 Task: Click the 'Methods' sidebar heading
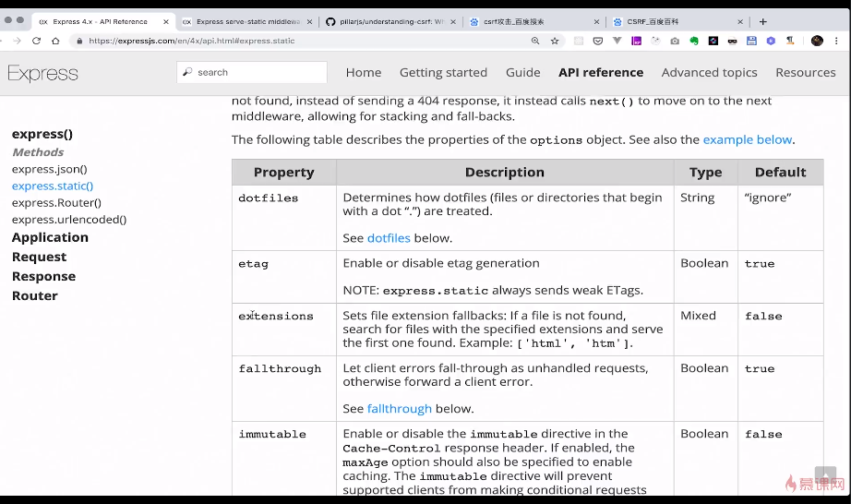[38, 152]
